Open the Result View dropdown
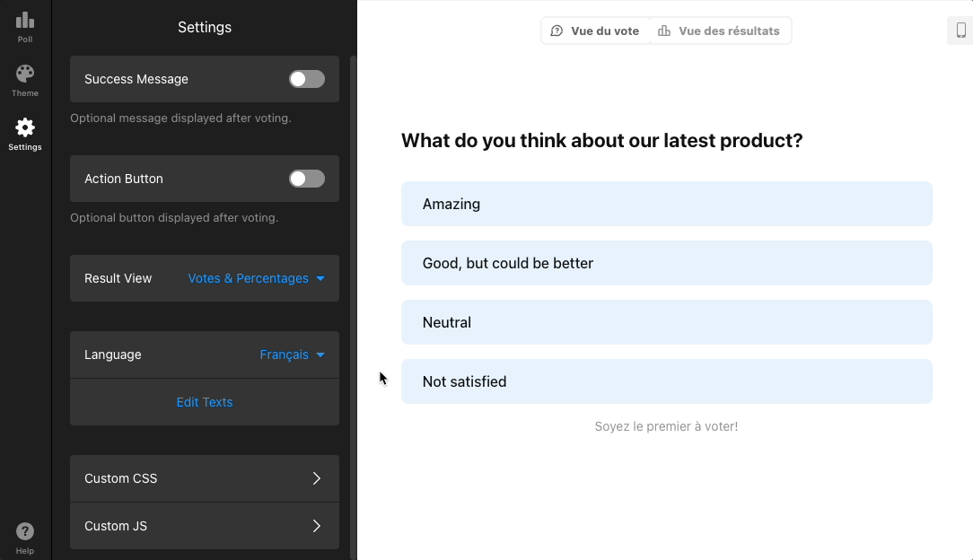This screenshot has height=560, width=973. point(256,278)
